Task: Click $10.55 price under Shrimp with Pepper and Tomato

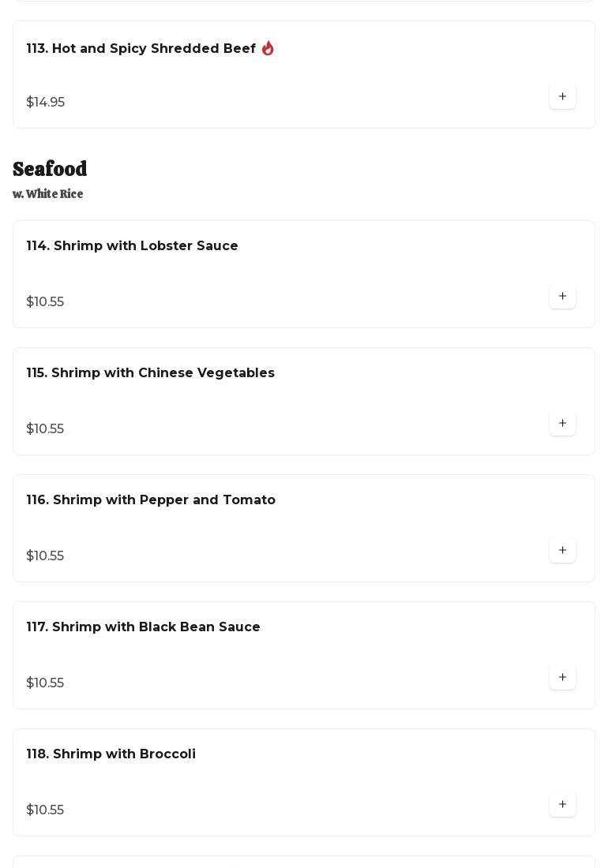Action: [45, 556]
